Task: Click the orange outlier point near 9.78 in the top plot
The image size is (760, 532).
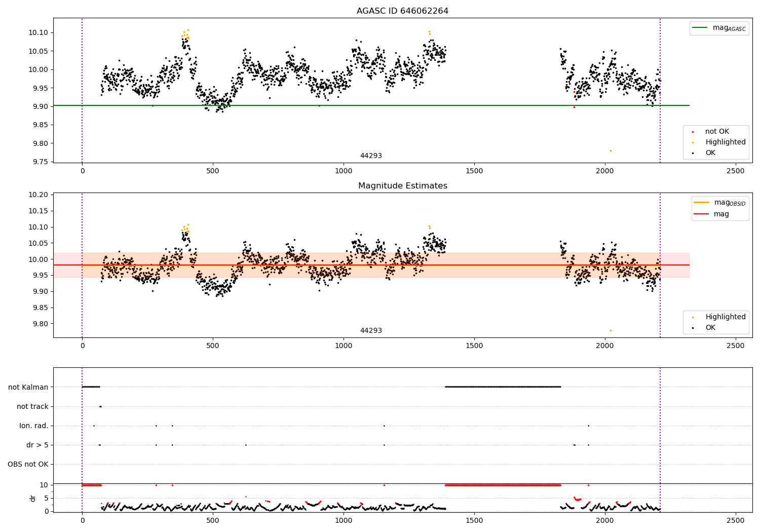Action: click(x=611, y=150)
